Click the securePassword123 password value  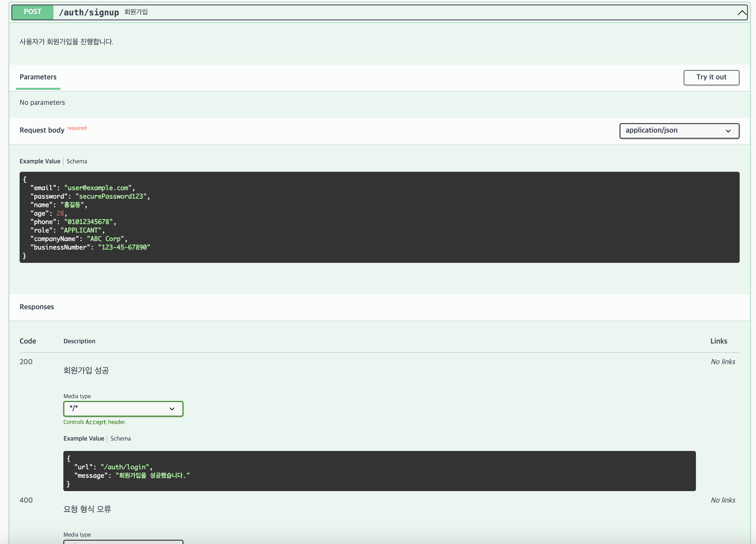point(111,196)
